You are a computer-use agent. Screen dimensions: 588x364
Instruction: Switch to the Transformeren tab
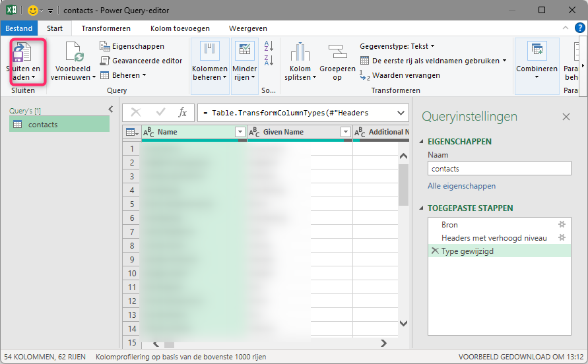(x=106, y=28)
